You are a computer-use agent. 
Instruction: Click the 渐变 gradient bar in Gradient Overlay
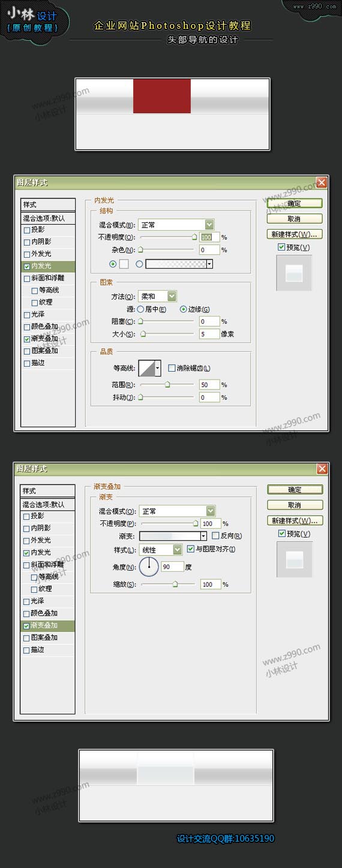pos(170,536)
